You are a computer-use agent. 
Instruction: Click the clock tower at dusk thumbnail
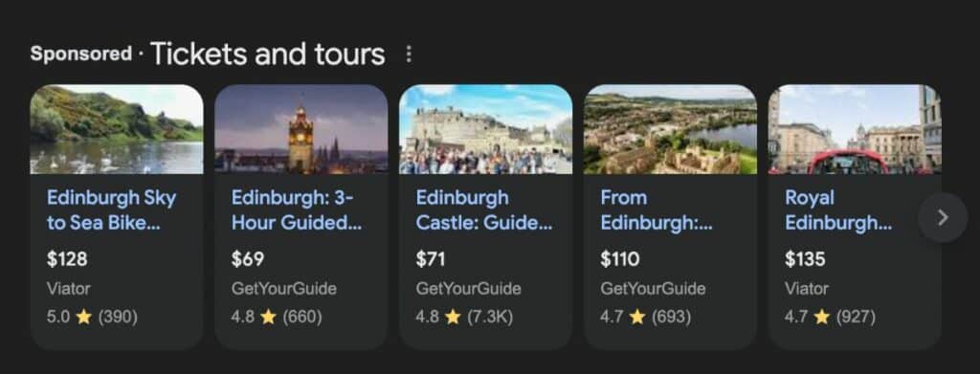(x=301, y=129)
